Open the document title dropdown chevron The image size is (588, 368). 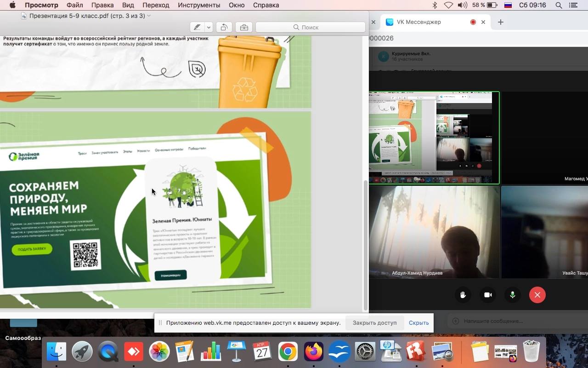[x=149, y=16]
